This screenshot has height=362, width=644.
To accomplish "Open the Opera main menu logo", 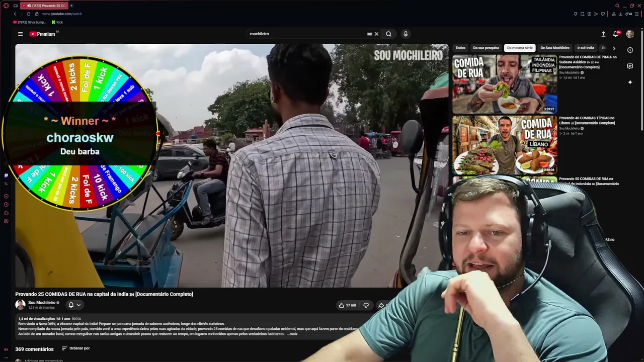I will click(x=6, y=6).
